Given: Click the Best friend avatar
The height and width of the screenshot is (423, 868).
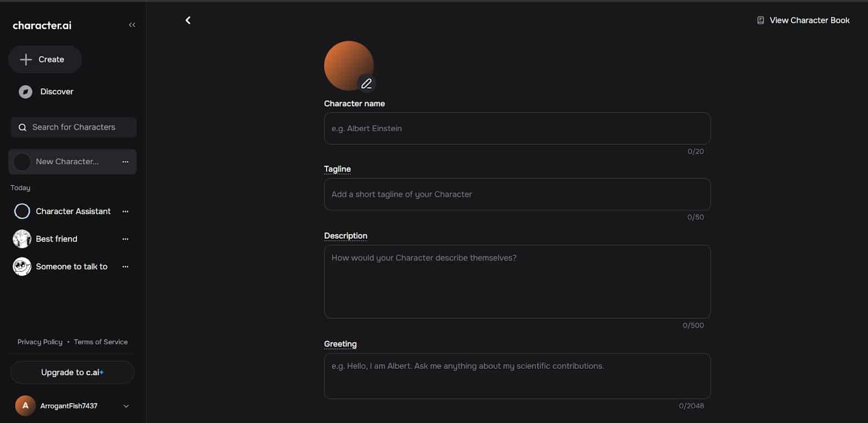Looking at the screenshot, I should 22,239.
